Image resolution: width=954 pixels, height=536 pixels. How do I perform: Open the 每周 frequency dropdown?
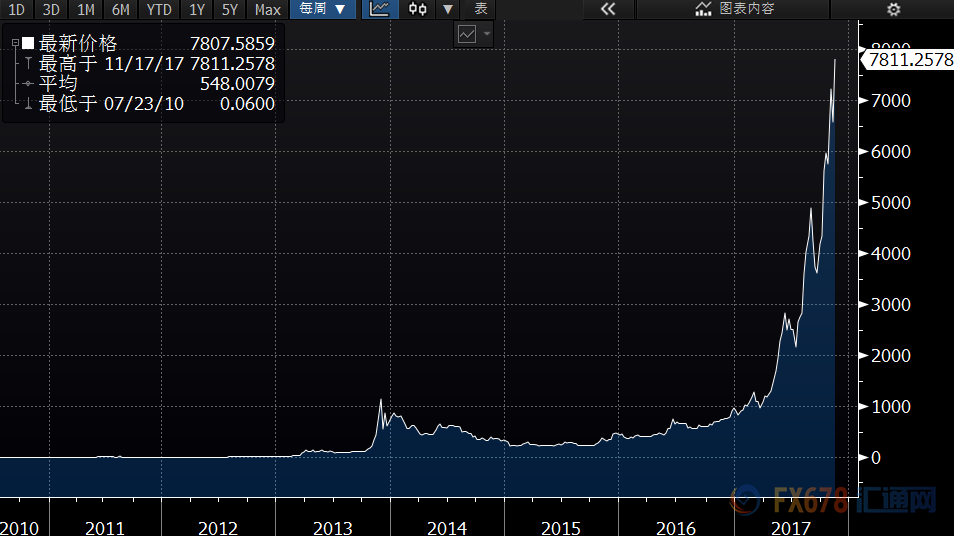click(x=323, y=9)
